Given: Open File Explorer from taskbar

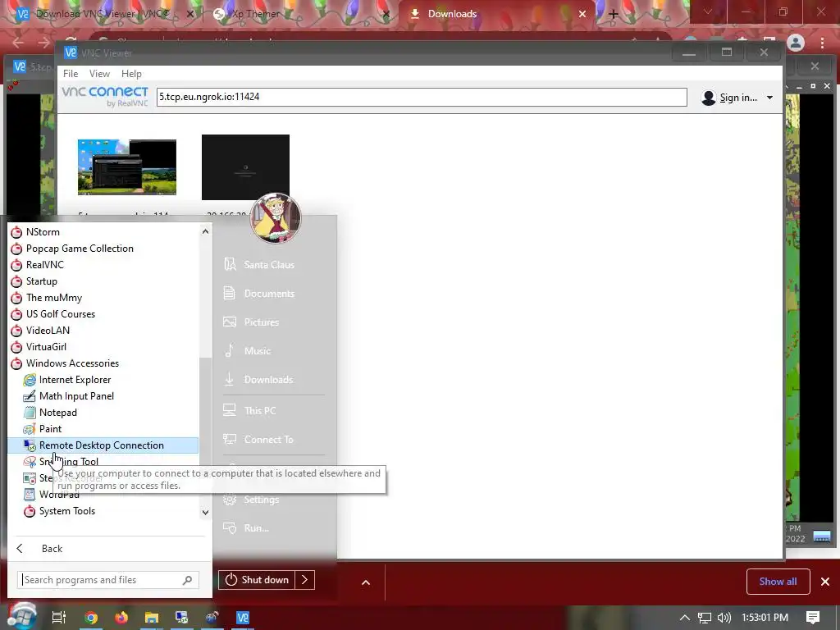Looking at the screenshot, I should [152, 618].
